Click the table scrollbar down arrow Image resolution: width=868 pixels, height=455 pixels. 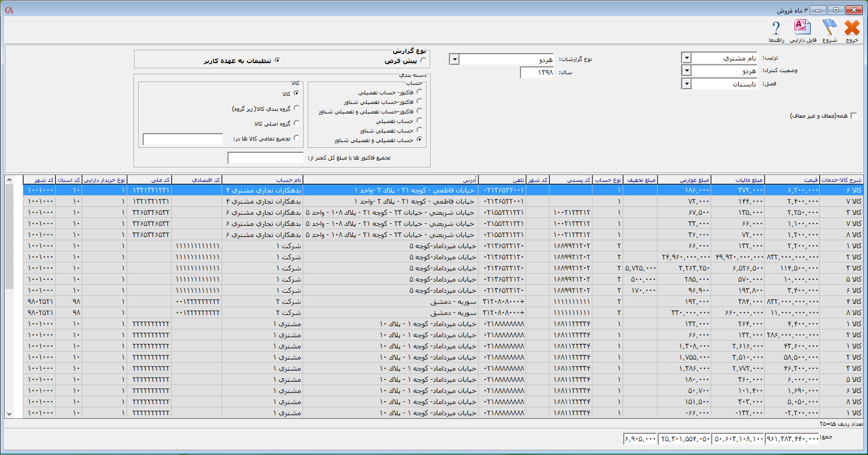(x=9, y=414)
